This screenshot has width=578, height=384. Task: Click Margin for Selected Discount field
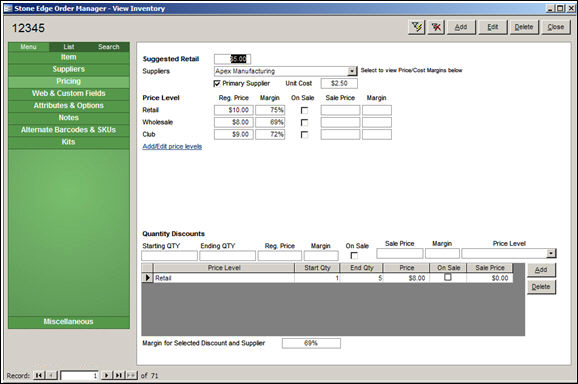coord(311,343)
